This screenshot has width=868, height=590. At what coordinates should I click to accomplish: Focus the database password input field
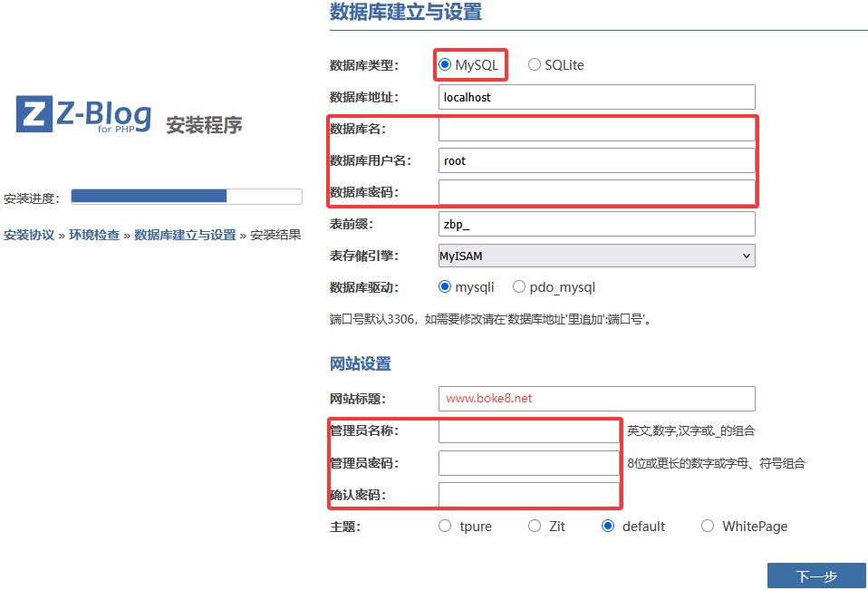pyautogui.click(x=597, y=192)
